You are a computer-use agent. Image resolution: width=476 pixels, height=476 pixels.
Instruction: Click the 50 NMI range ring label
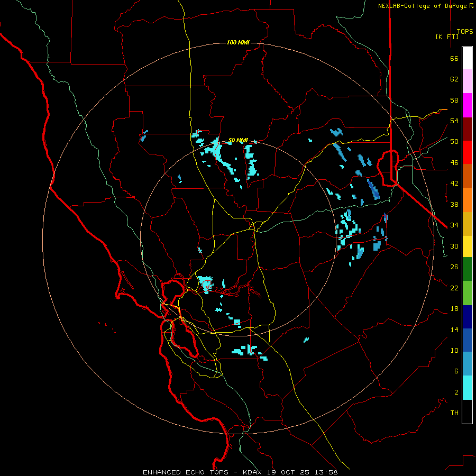(x=238, y=140)
